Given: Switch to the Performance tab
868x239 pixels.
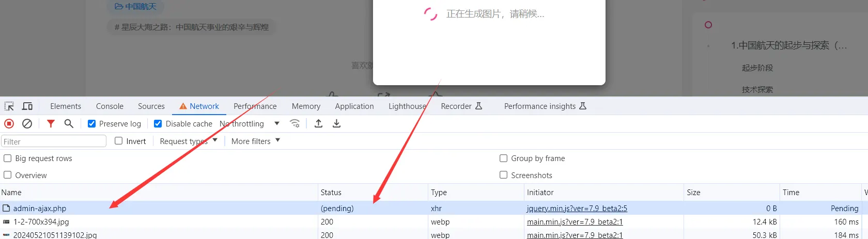Looking at the screenshot, I should point(255,106).
